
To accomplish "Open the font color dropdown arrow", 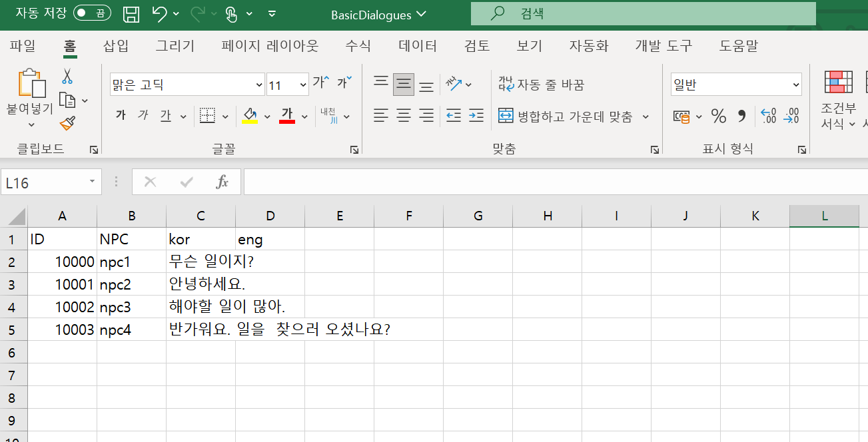I will coord(304,116).
